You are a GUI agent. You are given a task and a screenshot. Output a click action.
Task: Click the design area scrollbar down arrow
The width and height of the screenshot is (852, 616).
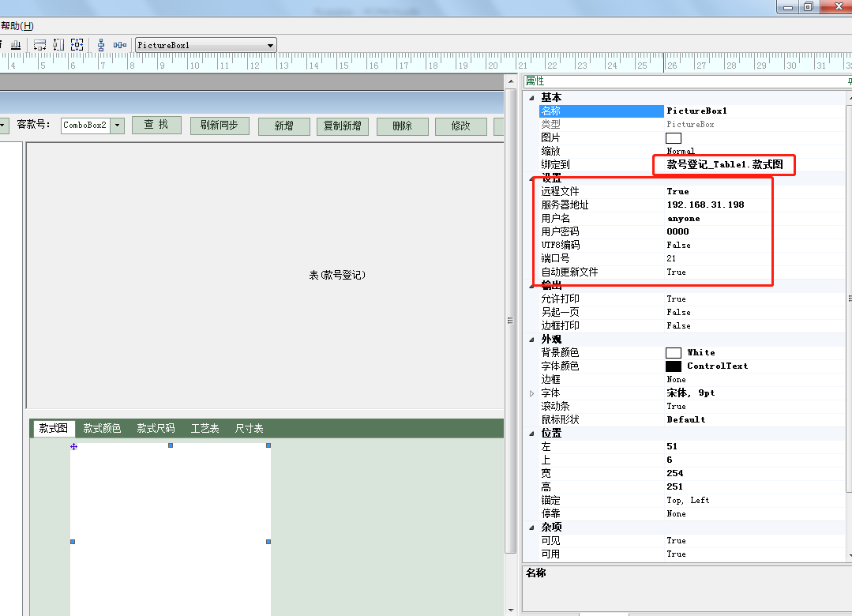[x=511, y=610]
